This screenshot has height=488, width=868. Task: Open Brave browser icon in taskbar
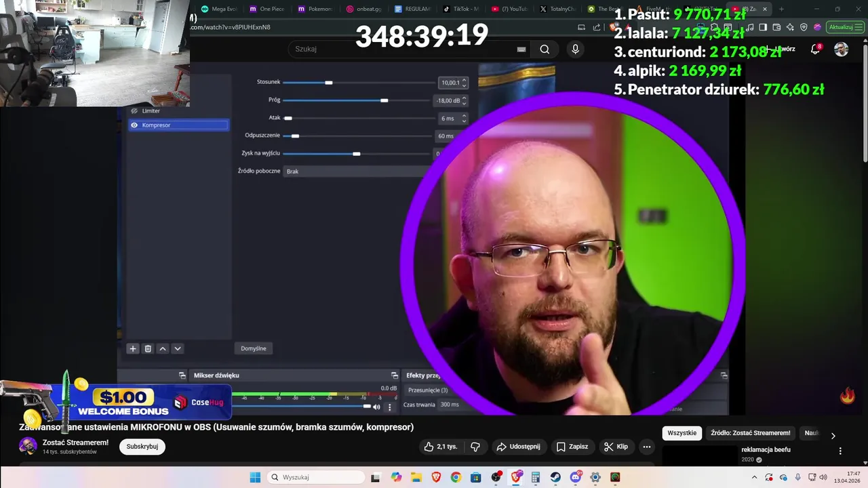pyautogui.click(x=436, y=477)
